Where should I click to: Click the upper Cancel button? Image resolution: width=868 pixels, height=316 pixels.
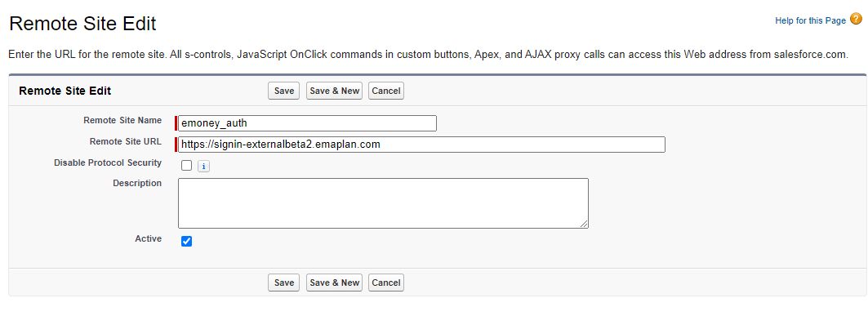point(386,91)
